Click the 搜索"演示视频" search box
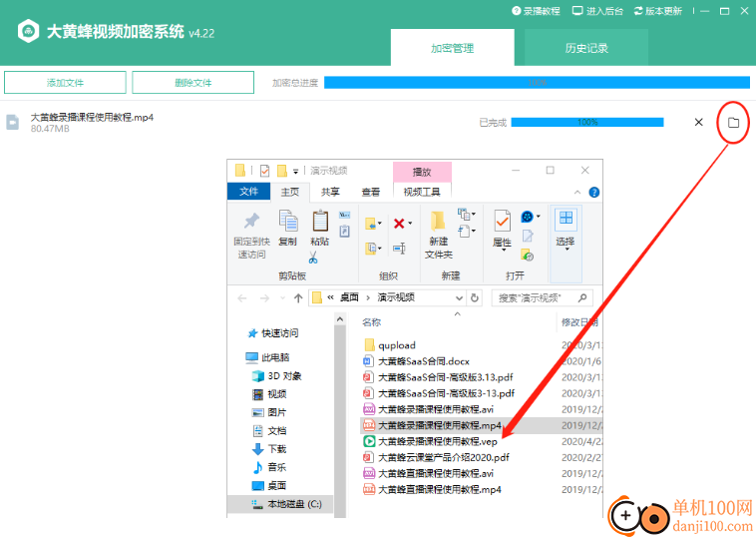Image resolution: width=756 pixels, height=537 pixels. 542,298
